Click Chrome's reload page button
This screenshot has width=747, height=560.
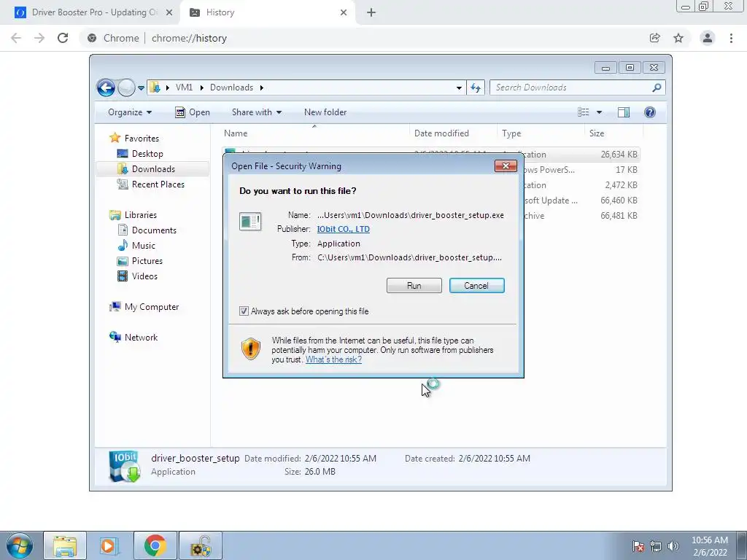click(x=63, y=38)
